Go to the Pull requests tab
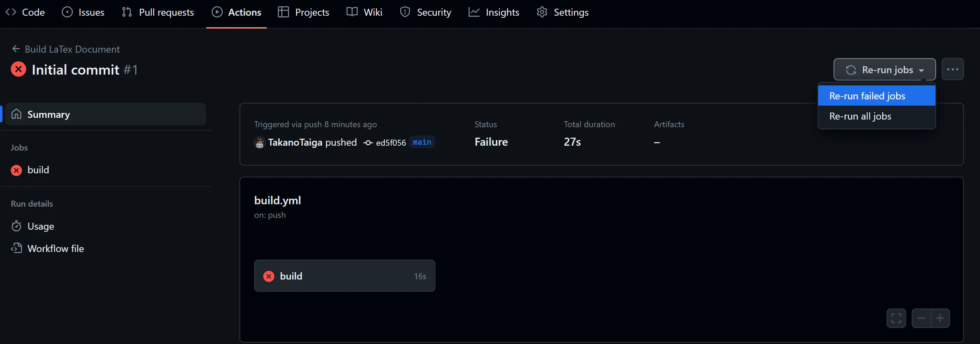The width and height of the screenshot is (980, 344). pyautogui.click(x=158, y=12)
